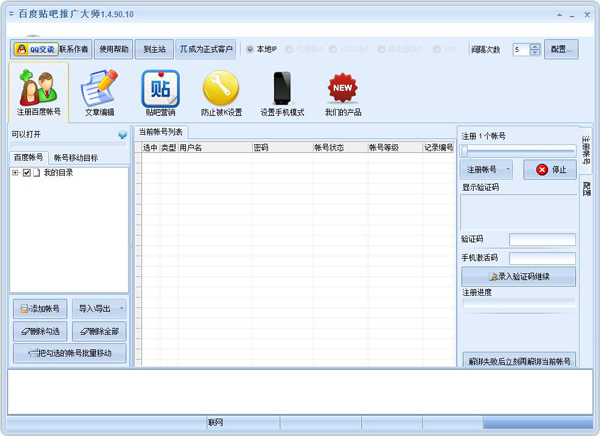600x436 pixels.
Task: Select the 我的目录 tree item
Action: (58, 173)
